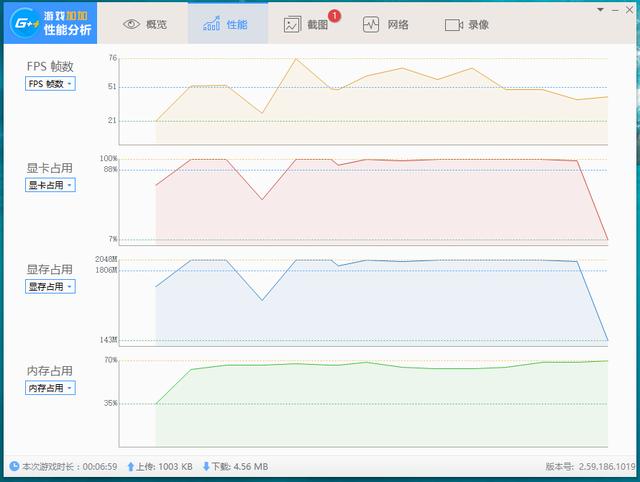
Task: Expand the FPS 帧数 dropdown
Action: point(50,84)
